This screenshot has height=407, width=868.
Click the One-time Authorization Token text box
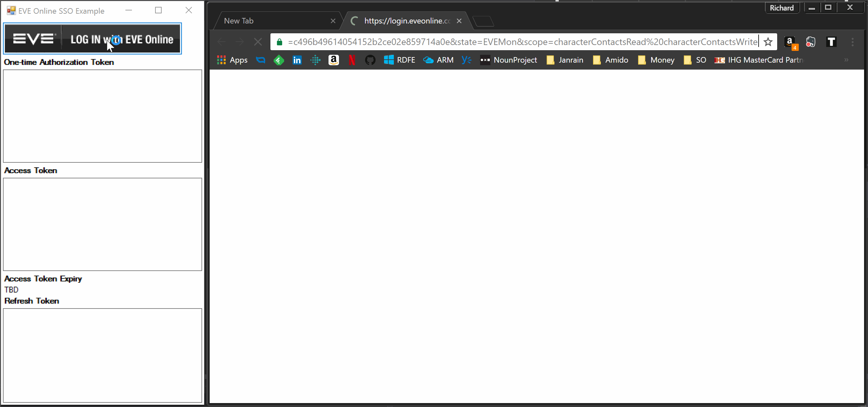[x=103, y=116]
